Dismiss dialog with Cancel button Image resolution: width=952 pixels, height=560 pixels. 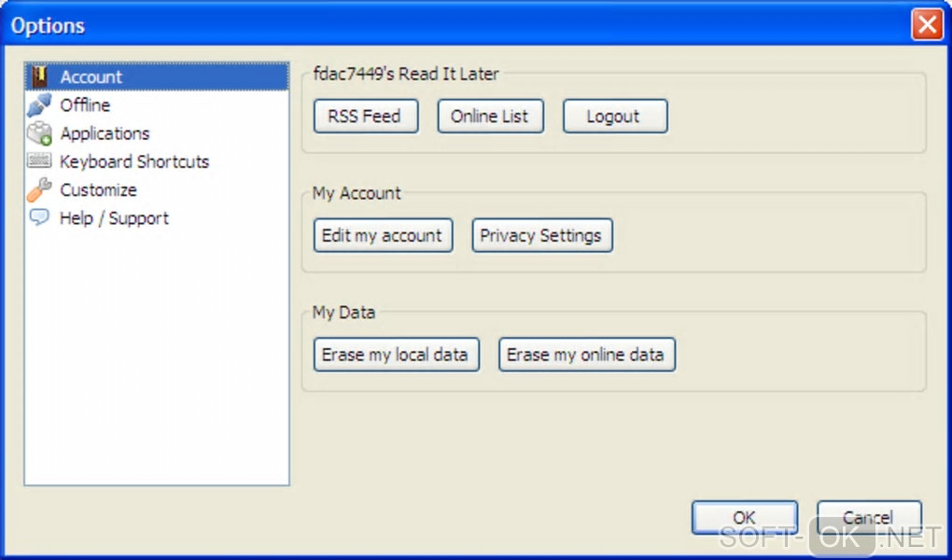coord(869,517)
